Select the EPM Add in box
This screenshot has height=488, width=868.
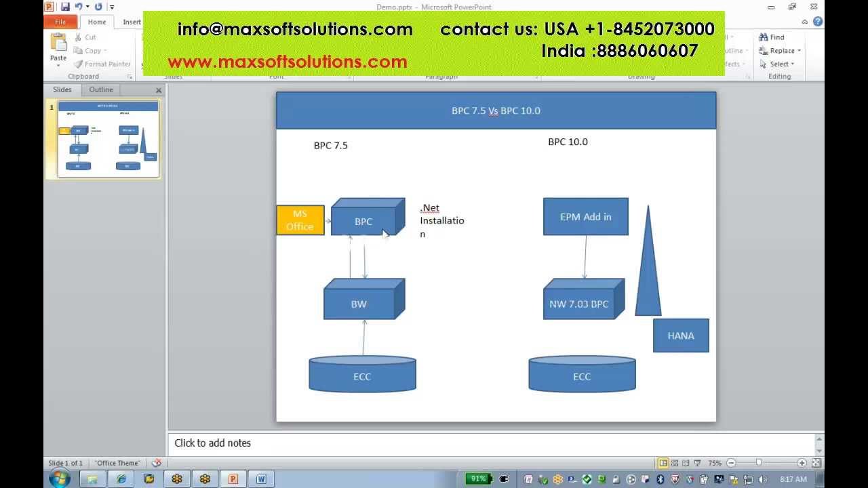[x=586, y=217]
